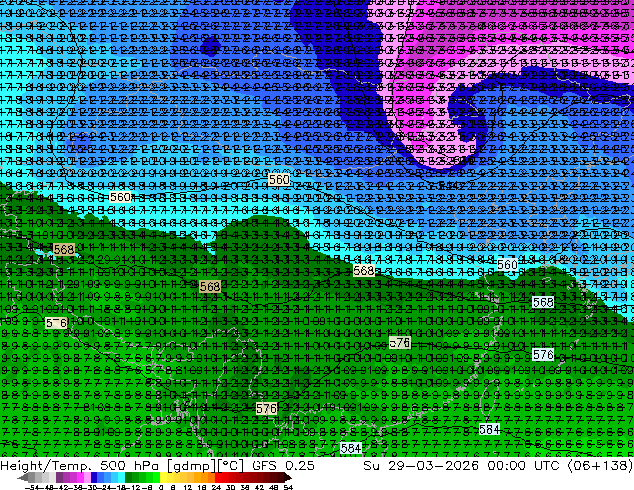Select the cyan swatch in the legend
This screenshot has height=490, width=634.
click(x=121, y=477)
